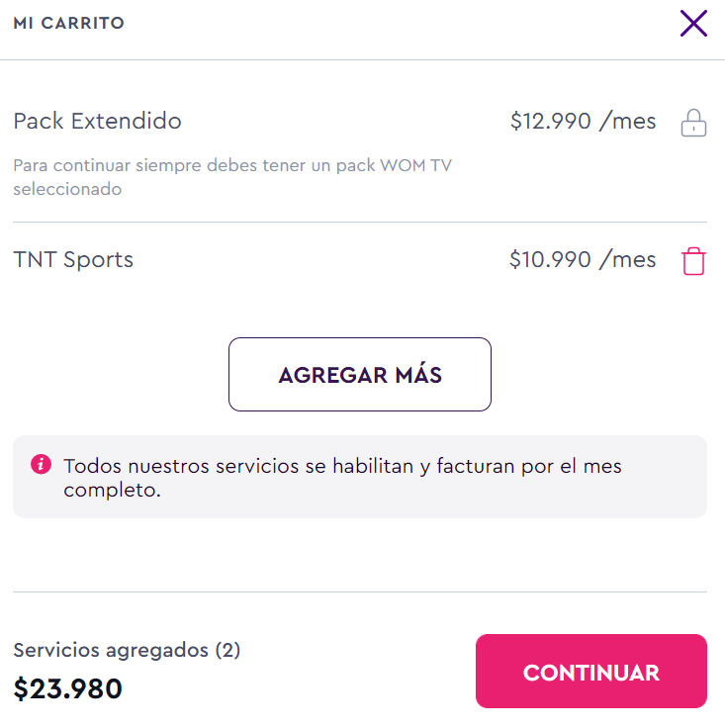This screenshot has height=728, width=725.
Task: Click the pink info icon in the notice
Action: [41, 464]
